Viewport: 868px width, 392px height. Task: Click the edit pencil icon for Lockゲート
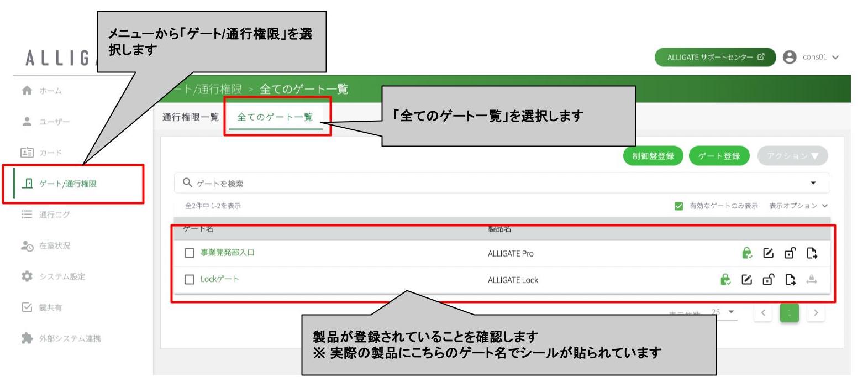click(x=746, y=279)
